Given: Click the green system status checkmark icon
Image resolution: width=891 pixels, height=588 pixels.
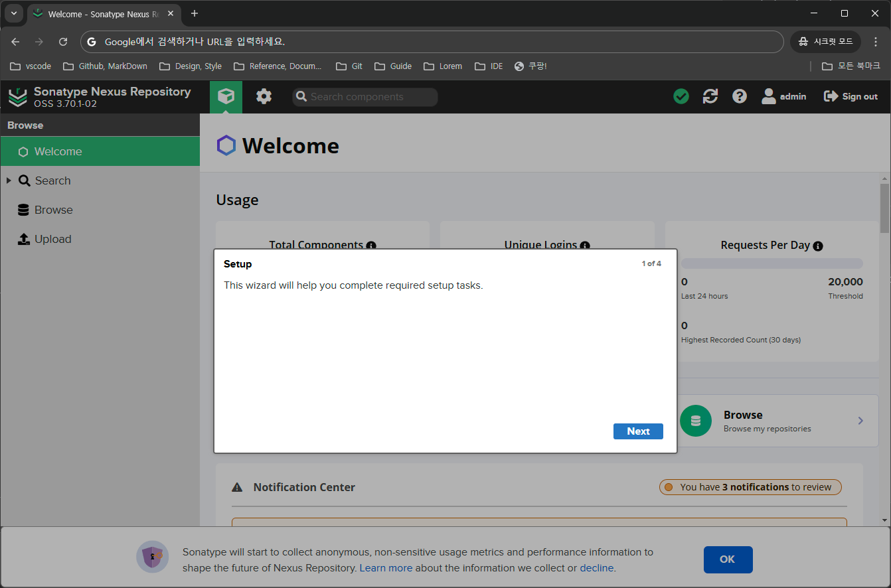Looking at the screenshot, I should [x=681, y=97].
